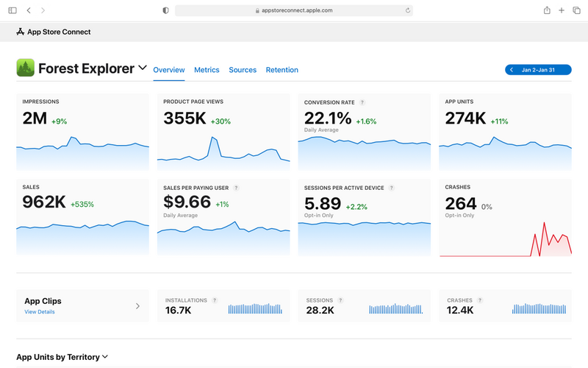Open the Product Page Views card chart

coord(223,154)
